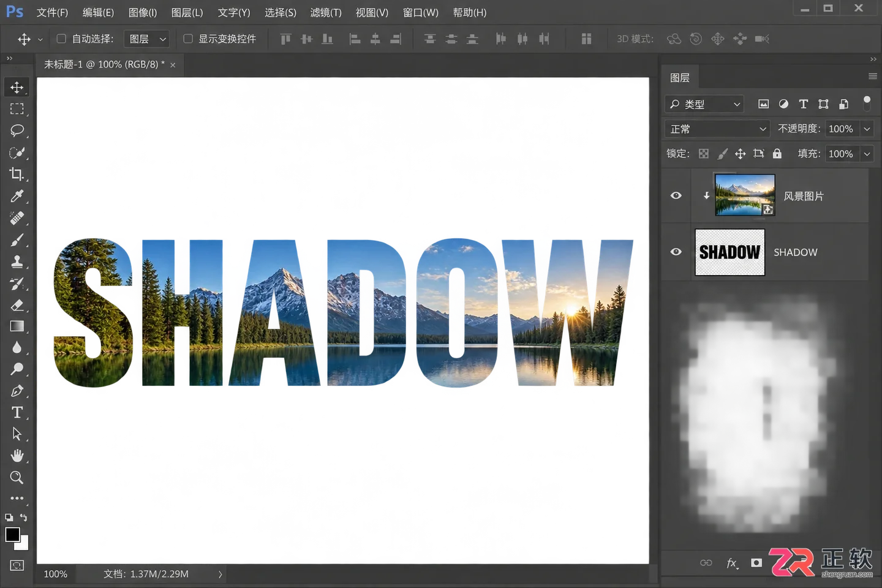This screenshot has height=588, width=882.
Task: Choose the Horizontal Type tool
Action: (x=17, y=412)
